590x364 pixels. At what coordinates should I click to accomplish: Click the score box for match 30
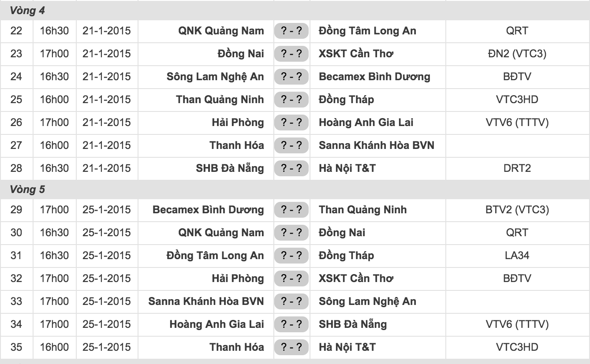pyautogui.click(x=291, y=233)
